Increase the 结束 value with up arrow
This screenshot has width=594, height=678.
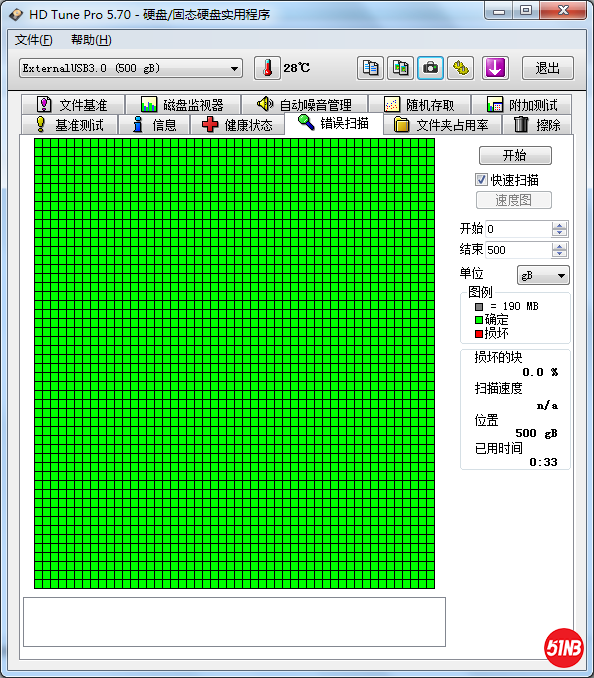point(559,246)
